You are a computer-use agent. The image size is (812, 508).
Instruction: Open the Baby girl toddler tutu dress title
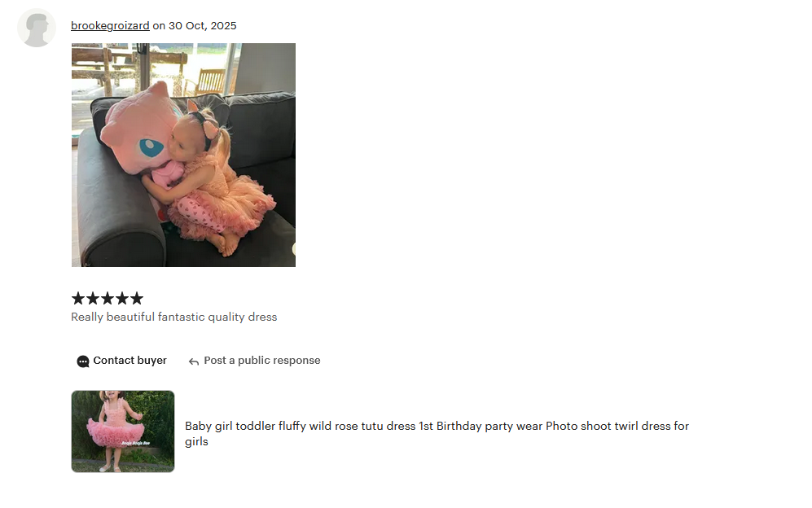click(x=437, y=433)
